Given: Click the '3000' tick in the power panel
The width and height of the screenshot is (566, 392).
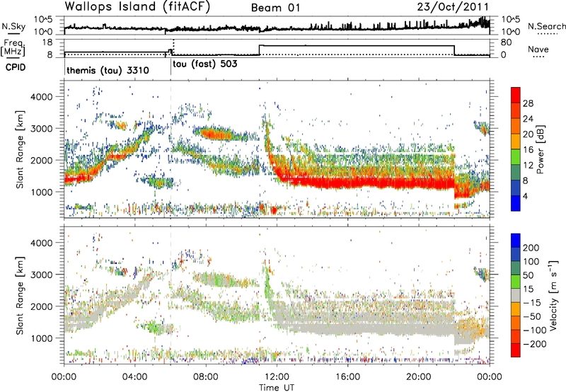Looking at the screenshot, I should [41, 129].
